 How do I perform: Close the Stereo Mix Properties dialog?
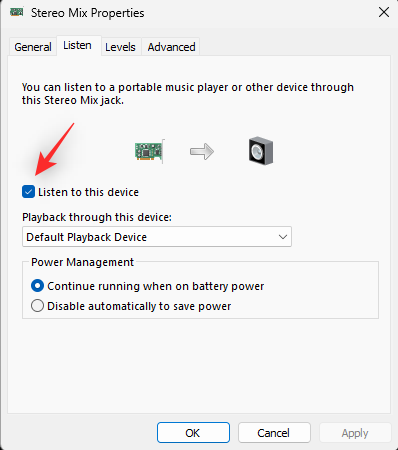pyautogui.click(x=384, y=13)
